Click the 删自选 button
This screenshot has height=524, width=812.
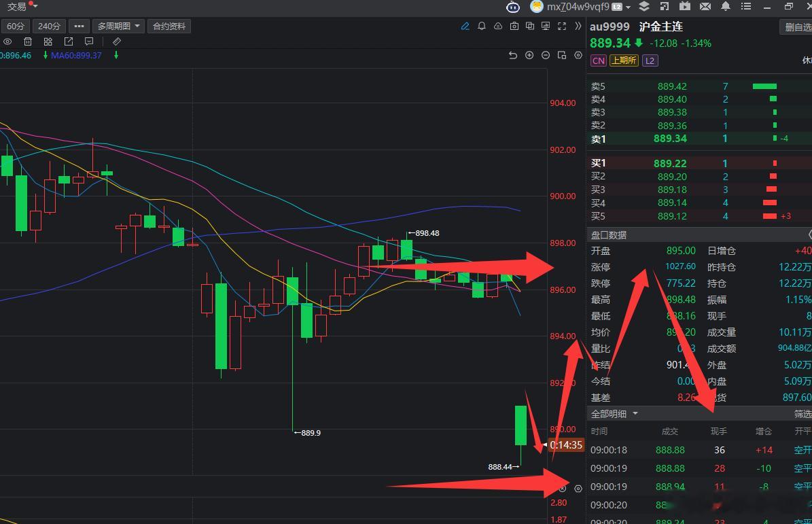(x=796, y=27)
